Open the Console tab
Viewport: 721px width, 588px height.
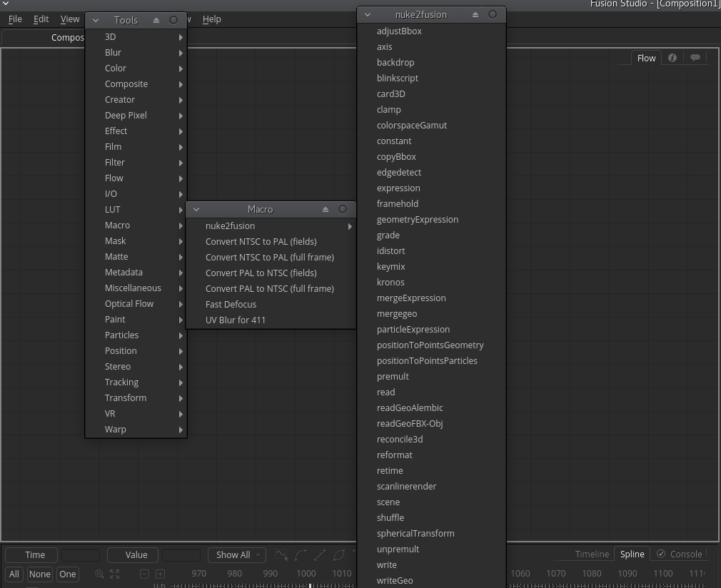tap(679, 554)
